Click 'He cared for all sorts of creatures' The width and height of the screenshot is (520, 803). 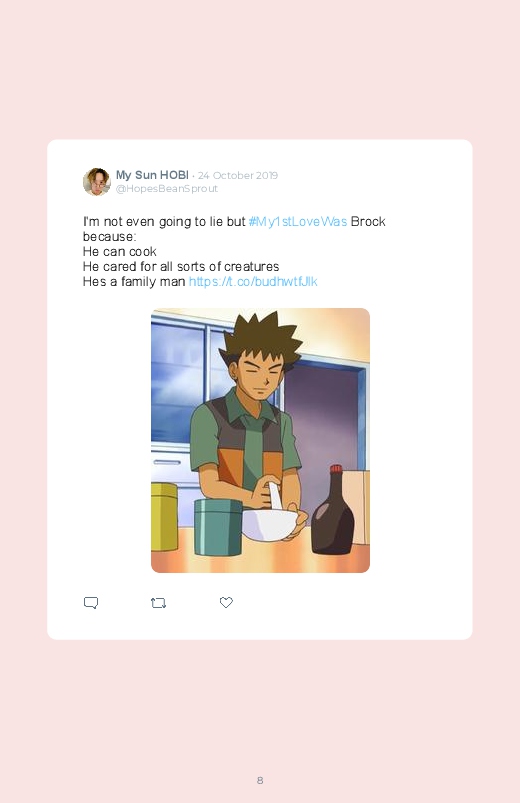tap(181, 266)
